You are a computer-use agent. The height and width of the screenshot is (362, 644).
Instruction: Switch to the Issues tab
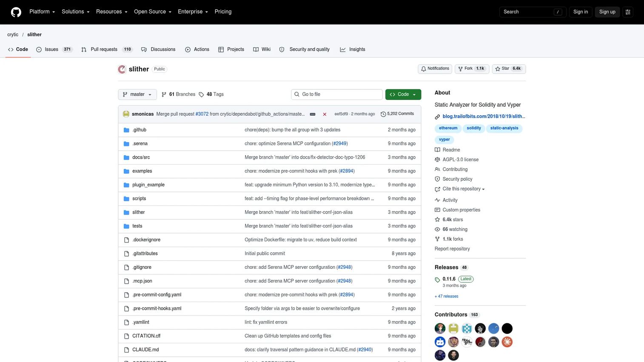[x=54, y=49]
